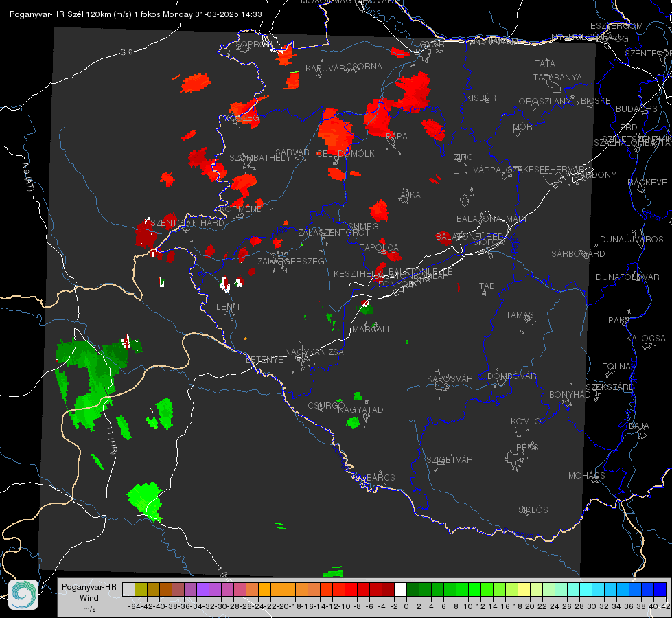Click the met service swirl logo icon
Screen dimensions: 672x618
click(x=23, y=595)
